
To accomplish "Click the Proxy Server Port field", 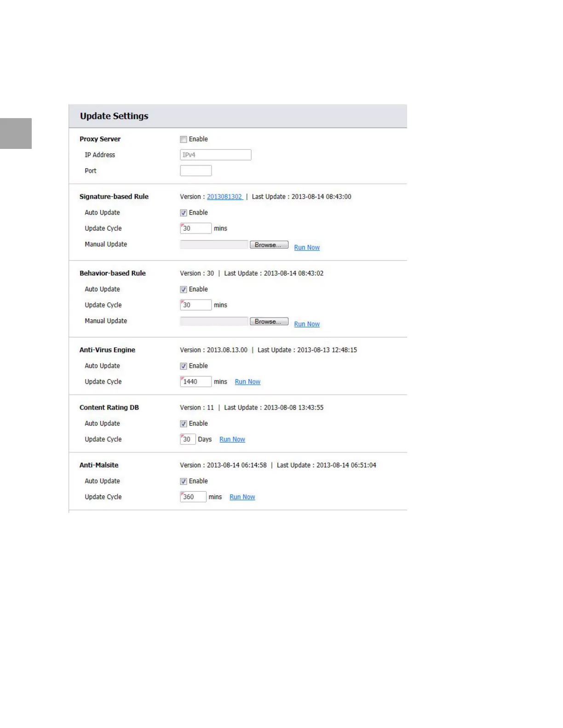I will coord(195,171).
